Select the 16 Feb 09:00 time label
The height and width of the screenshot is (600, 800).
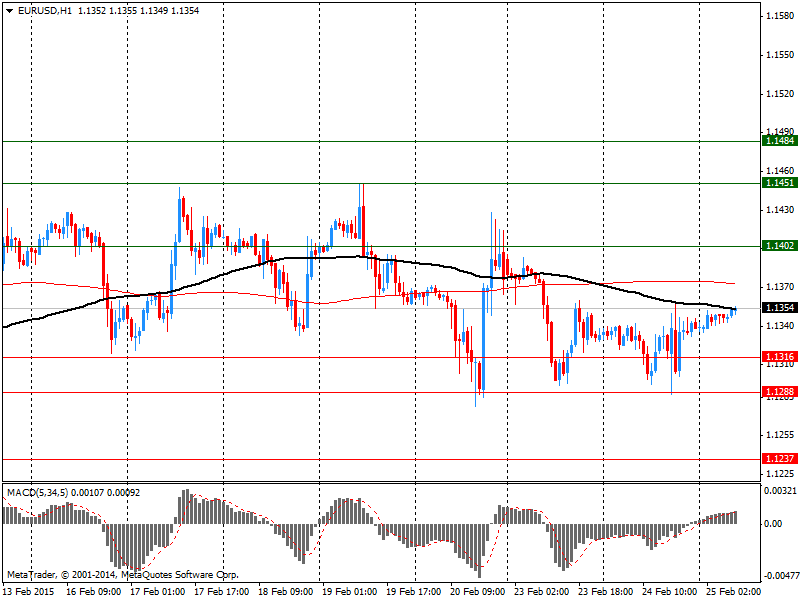[94, 592]
